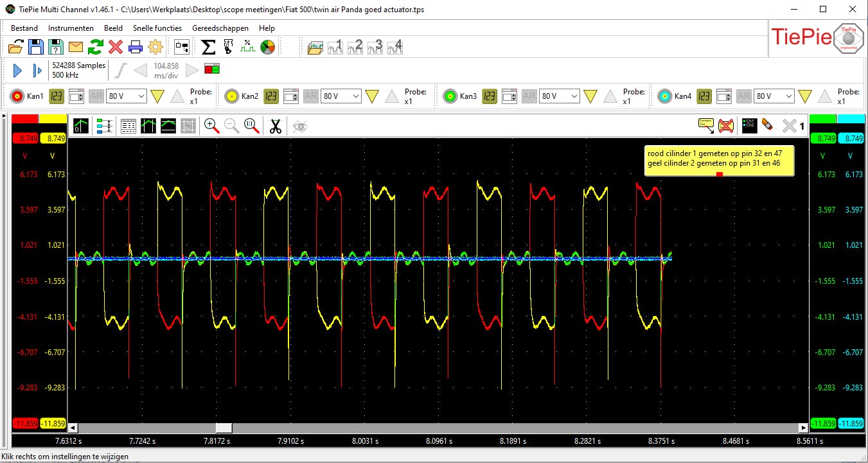Click the add comment label icon
This screenshot has width=868, height=463.
[x=705, y=126]
